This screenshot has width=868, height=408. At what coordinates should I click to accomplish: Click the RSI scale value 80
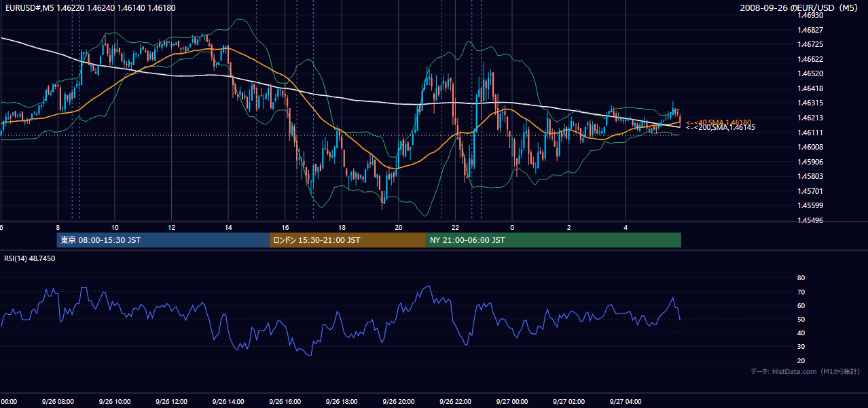tap(801, 278)
